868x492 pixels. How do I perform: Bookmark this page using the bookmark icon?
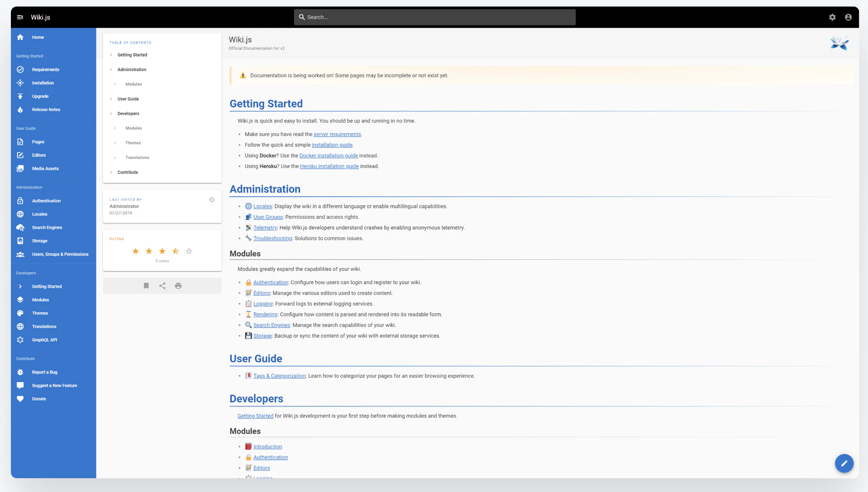pos(146,286)
